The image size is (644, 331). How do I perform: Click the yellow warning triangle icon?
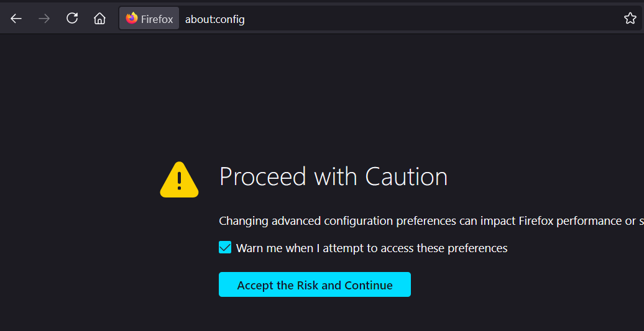(x=179, y=180)
